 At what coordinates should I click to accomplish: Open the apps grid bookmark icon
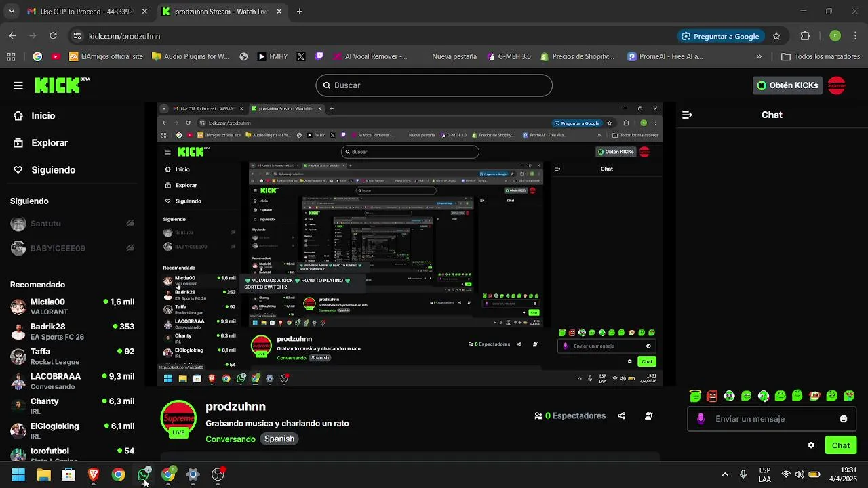[x=11, y=57]
